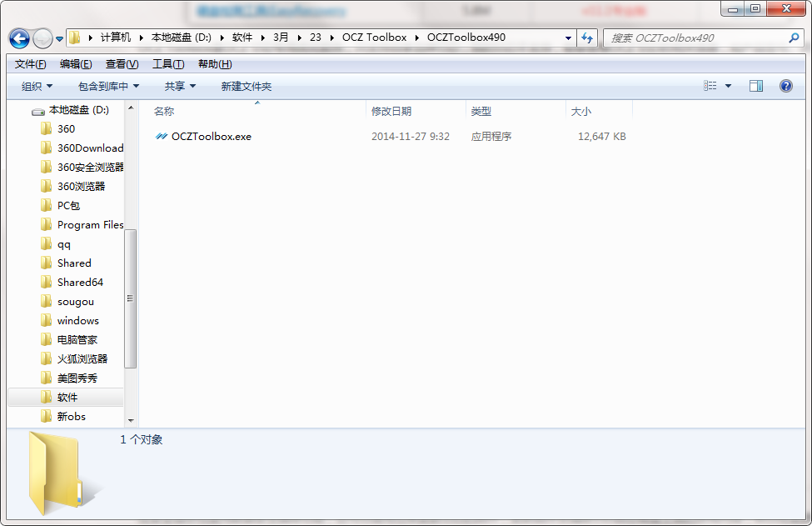Image resolution: width=812 pixels, height=526 pixels.
Task: Click the folder icon in the address bar
Action: (x=75, y=38)
